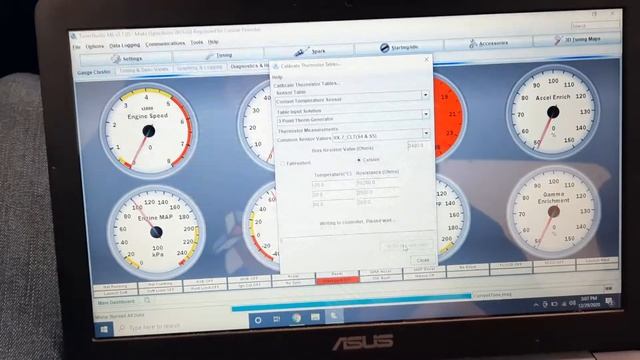Close the Calibrate Thermistor dialog with X
The width and height of the screenshot is (640, 360).
pyautogui.click(x=427, y=60)
